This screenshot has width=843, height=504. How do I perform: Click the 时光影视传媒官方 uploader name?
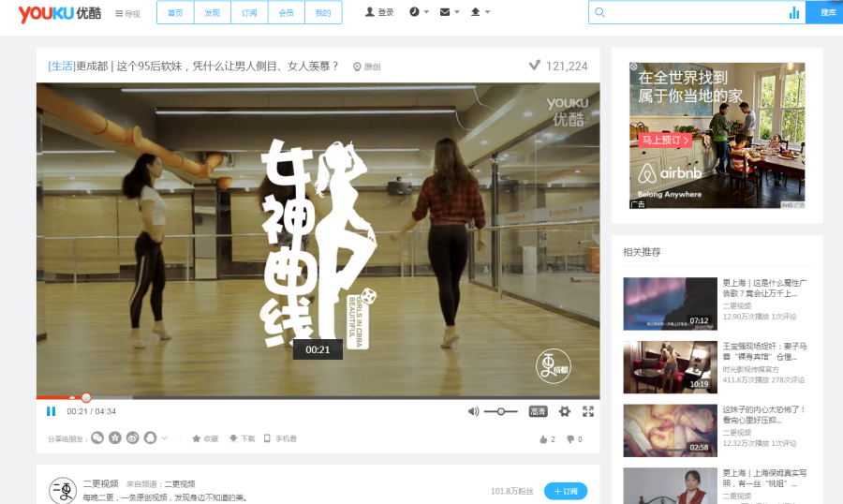coord(750,369)
